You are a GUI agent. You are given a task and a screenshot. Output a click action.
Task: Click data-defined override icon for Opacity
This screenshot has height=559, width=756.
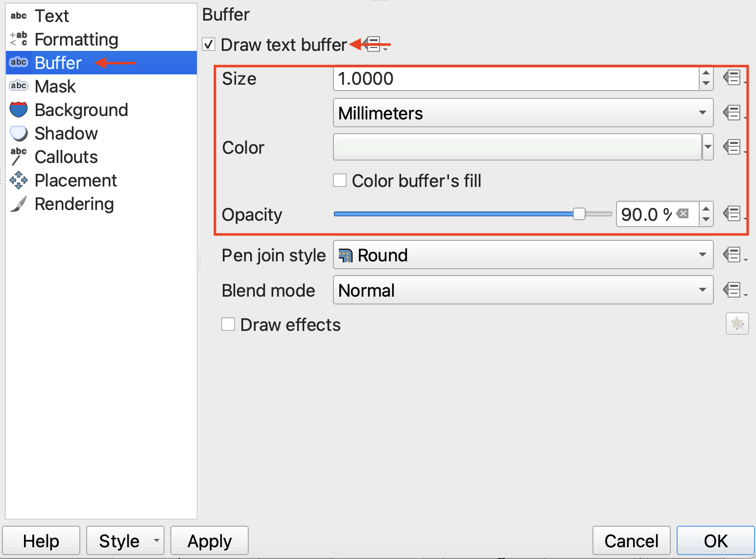click(733, 214)
